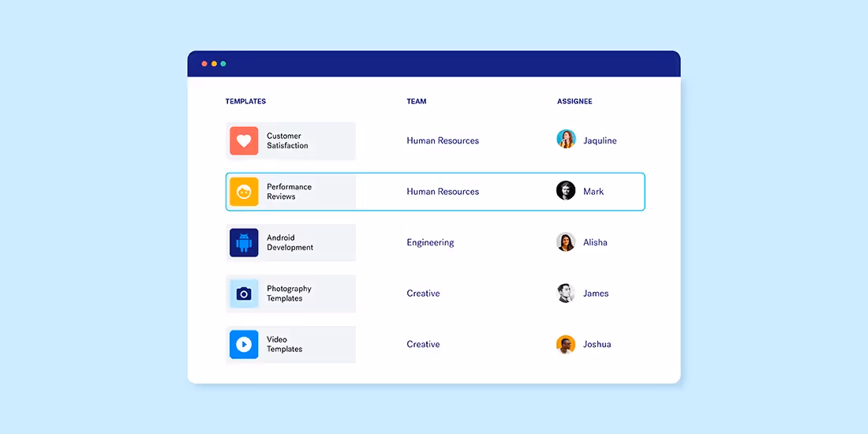Screen dimensions: 868x434
Task: Click the yellow minimize window dot
Action: (x=214, y=64)
